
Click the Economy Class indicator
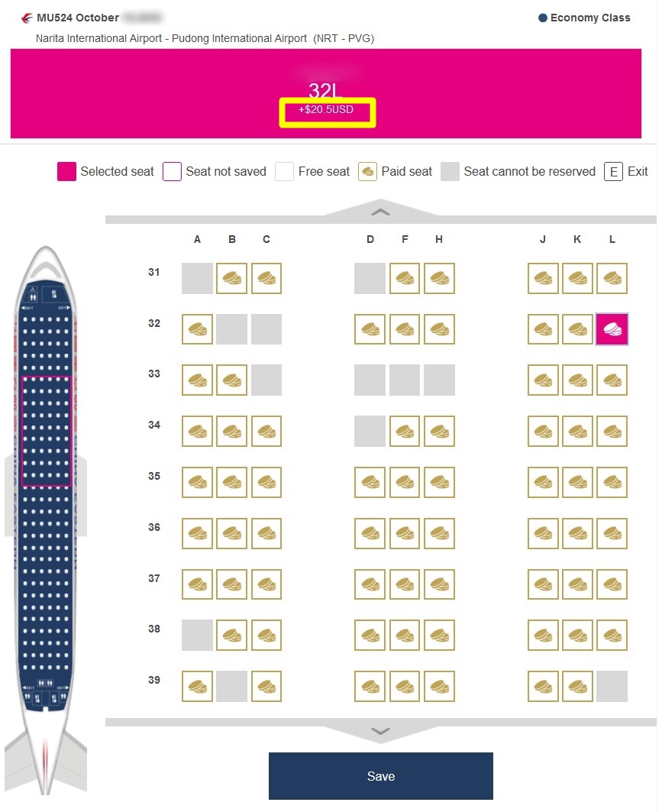click(x=584, y=18)
